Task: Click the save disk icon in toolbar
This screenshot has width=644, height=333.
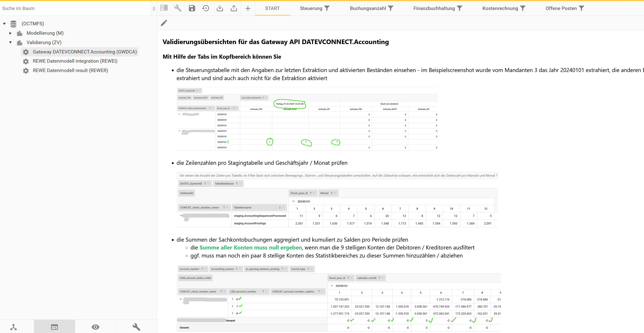Action: pyautogui.click(x=192, y=8)
